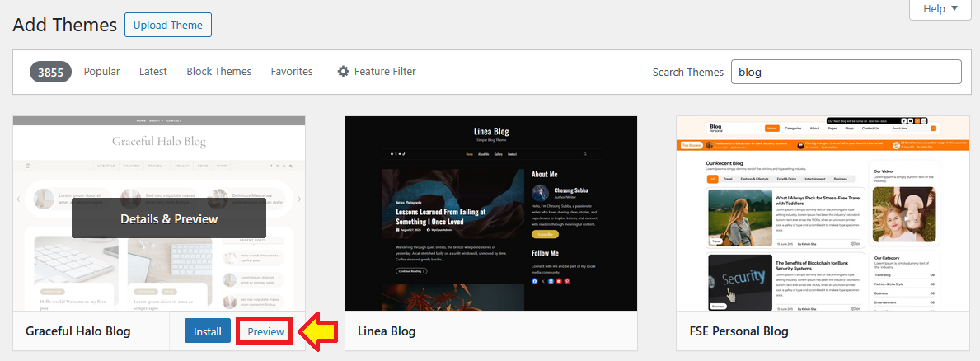Click Details & Preview on Graceful Halo Blog
Viewport: 980px width, 361px height.
click(169, 219)
